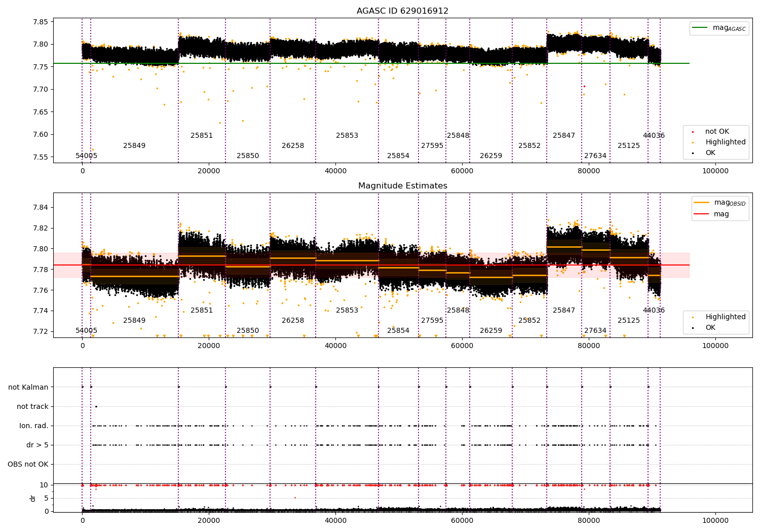Screen dimensions: 760x532
Task: Click obsid label 25852 in the Magnitude Estimates panel
Action: [529, 321]
